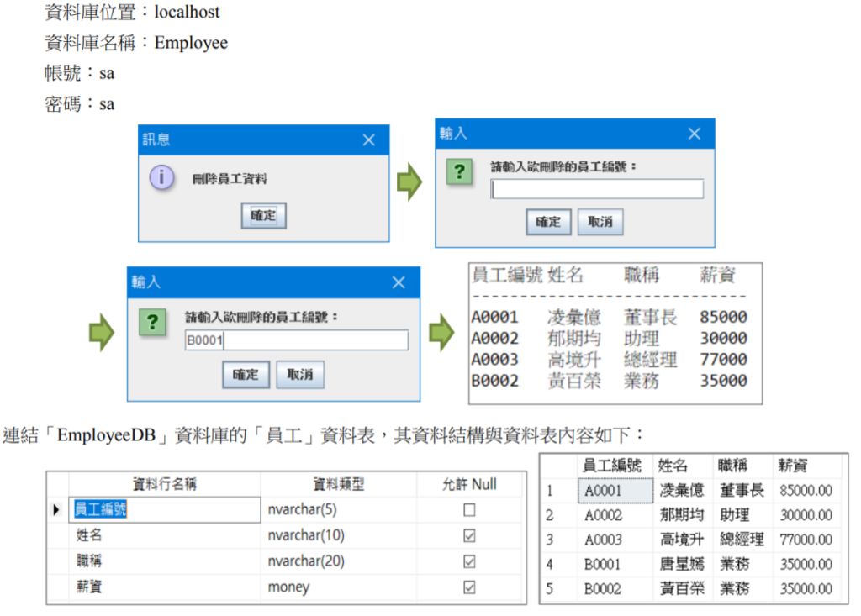Close the 訊息 dialog with its X
Screen dimensions: 861x616
tap(368, 140)
